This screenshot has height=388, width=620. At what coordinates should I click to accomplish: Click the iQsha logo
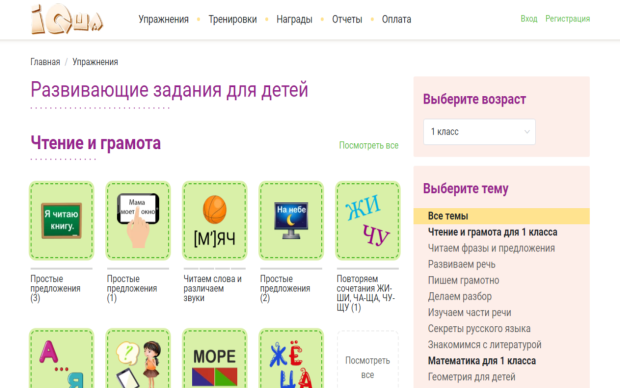click(x=67, y=19)
